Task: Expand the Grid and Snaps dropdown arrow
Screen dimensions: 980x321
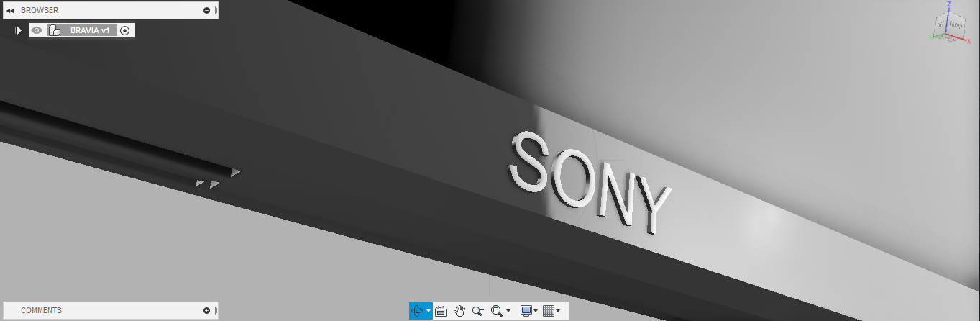Action: pyautogui.click(x=559, y=311)
